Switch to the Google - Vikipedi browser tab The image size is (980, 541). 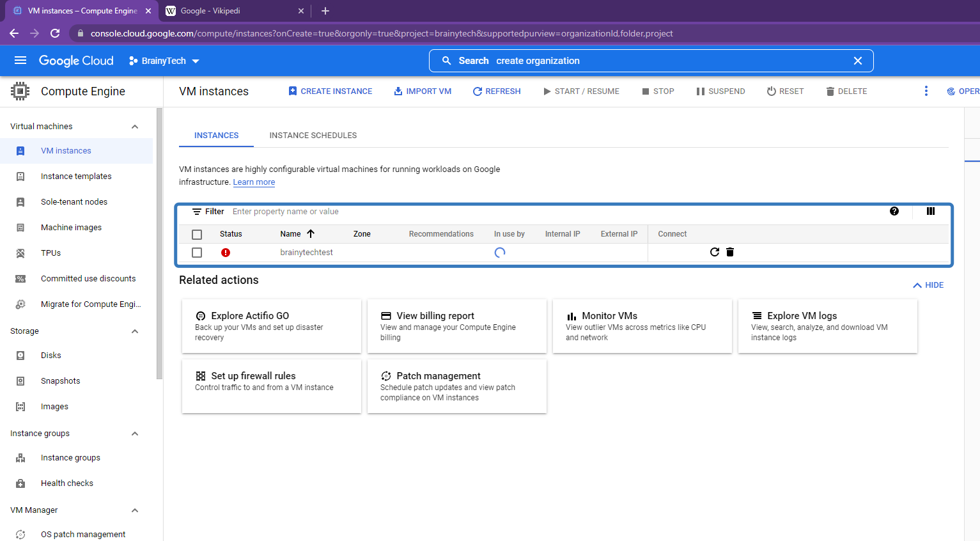click(235, 11)
